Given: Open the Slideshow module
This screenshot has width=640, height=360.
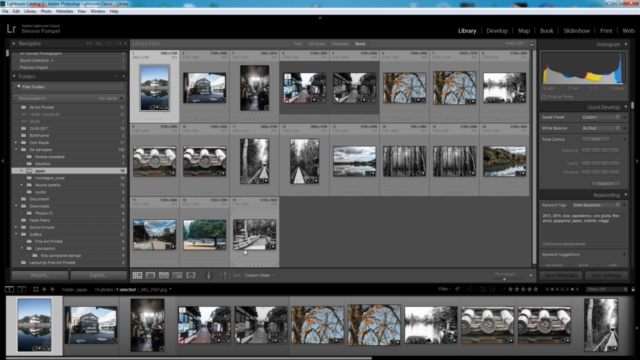Looking at the screenshot, I should click(x=576, y=31).
